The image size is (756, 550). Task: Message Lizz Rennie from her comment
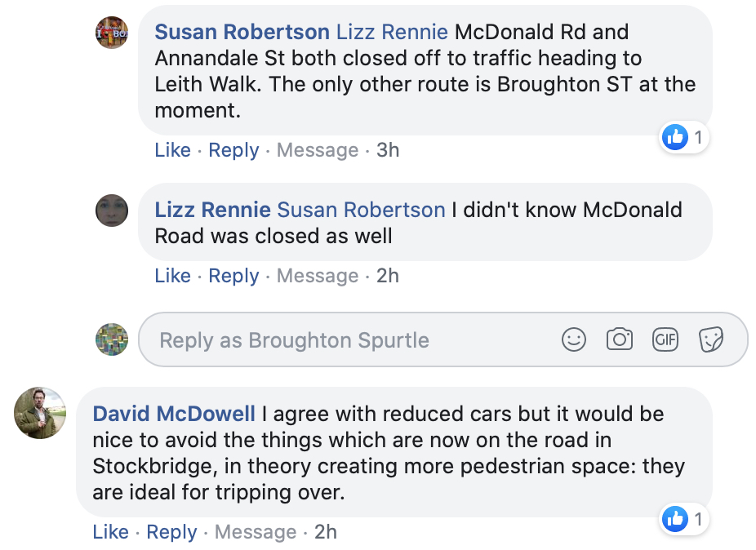pos(318,276)
